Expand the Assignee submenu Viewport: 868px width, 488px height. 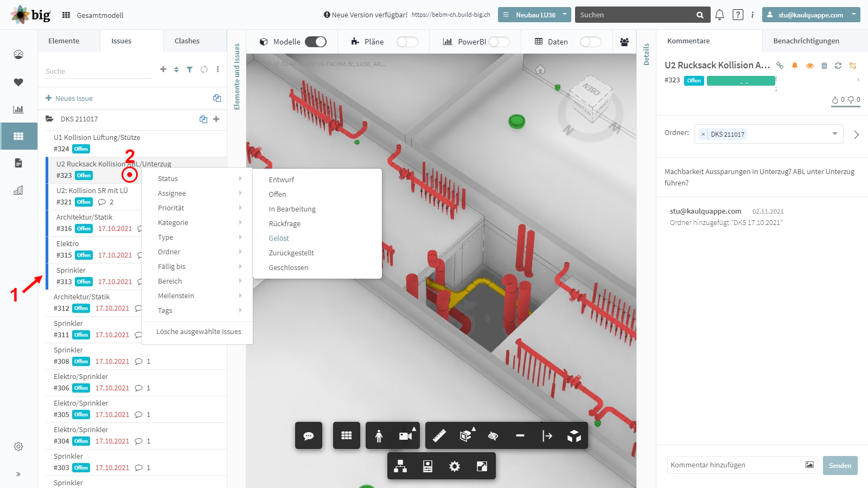[197, 193]
